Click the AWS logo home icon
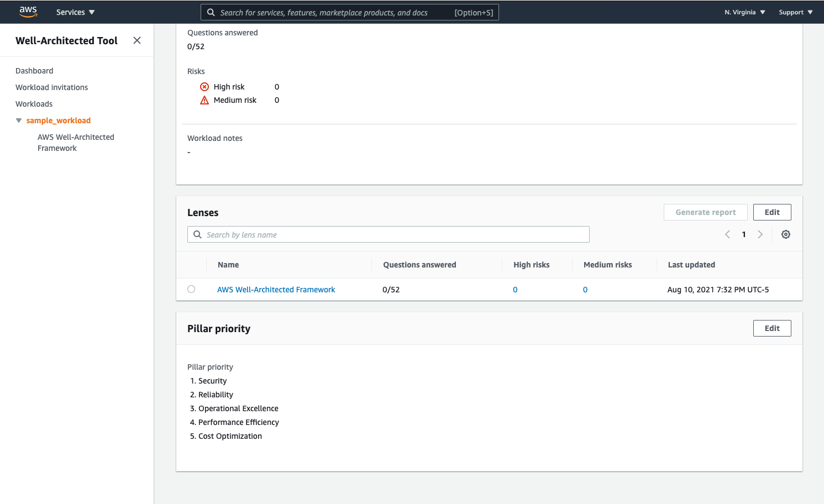The image size is (824, 504). (28, 12)
